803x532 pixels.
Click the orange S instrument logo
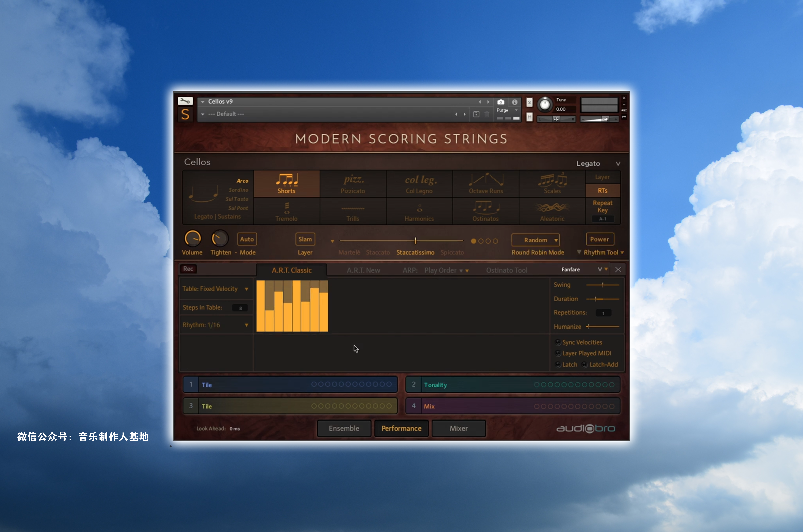pyautogui.click(x=185, y=114)
